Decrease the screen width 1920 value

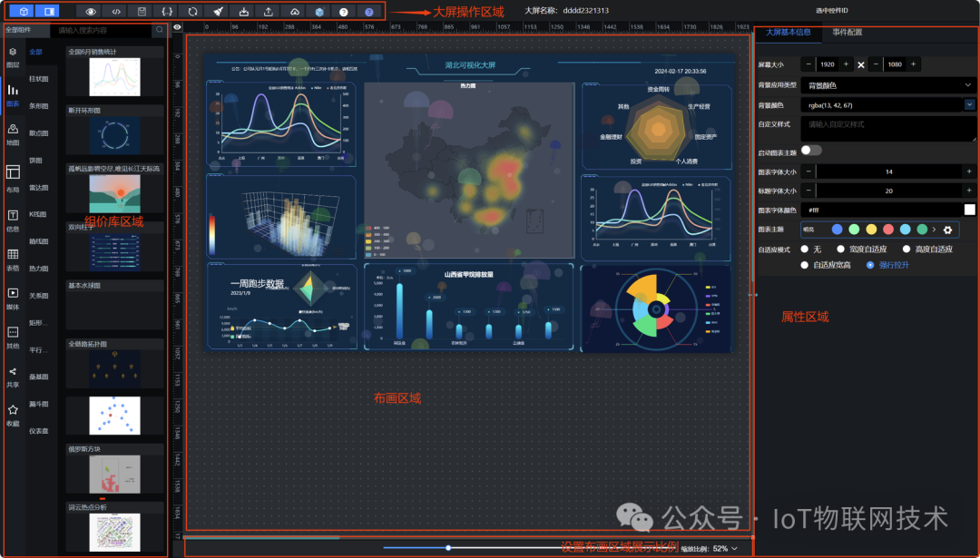[x=808, y=64]
